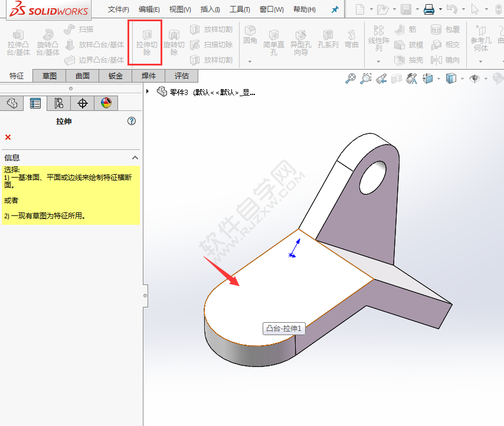Choose the Shell (抽壳) tool
Viewport: 504px width, 426px height.
pos(409,60)
